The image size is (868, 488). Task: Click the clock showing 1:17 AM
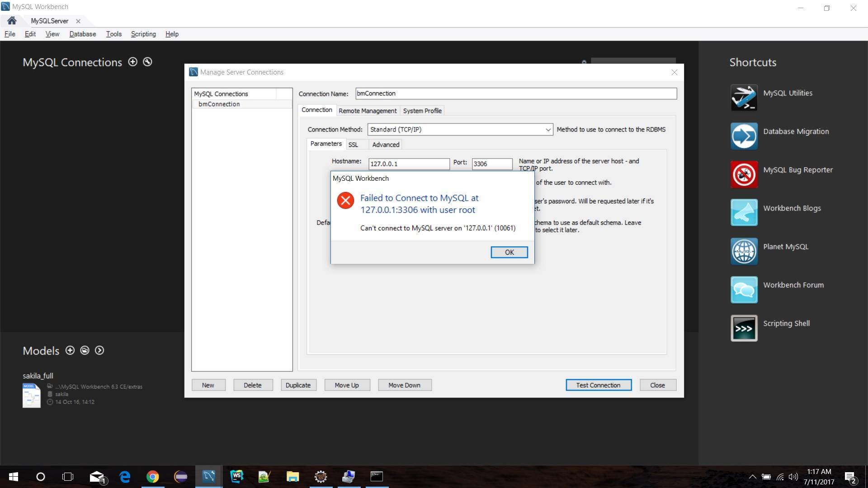(x=819, y=472)
